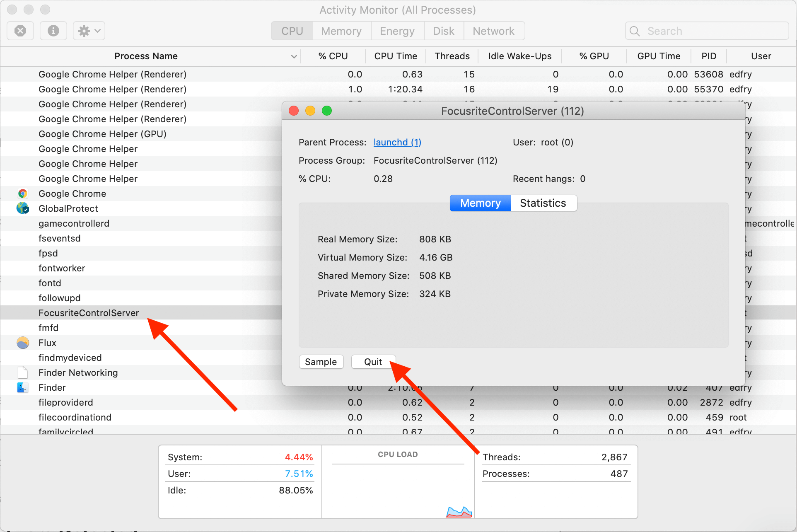Screen dimensions: 797x532
Task: Click the settings gear icon in toolbar
Action: tap(83, 30)
